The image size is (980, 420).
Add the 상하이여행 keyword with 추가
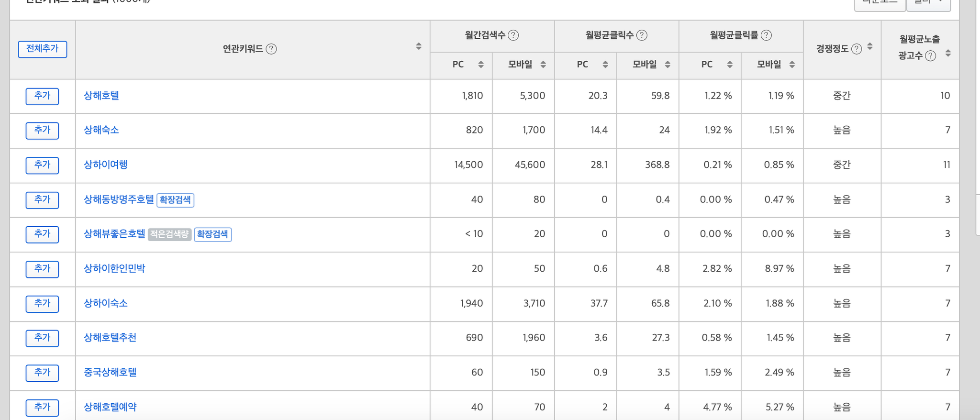43,165
